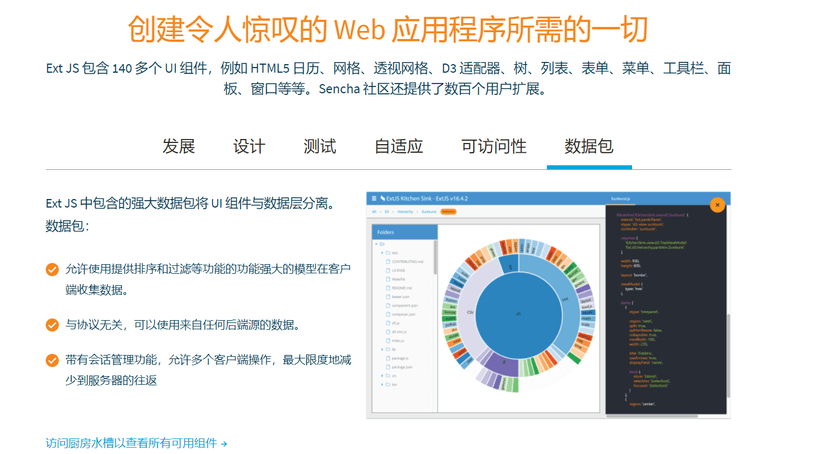Select d3.min.js in the Folders tree
The width and height of the screenshot is (828, 454).
pyautogui.click(x=399, y=332)
